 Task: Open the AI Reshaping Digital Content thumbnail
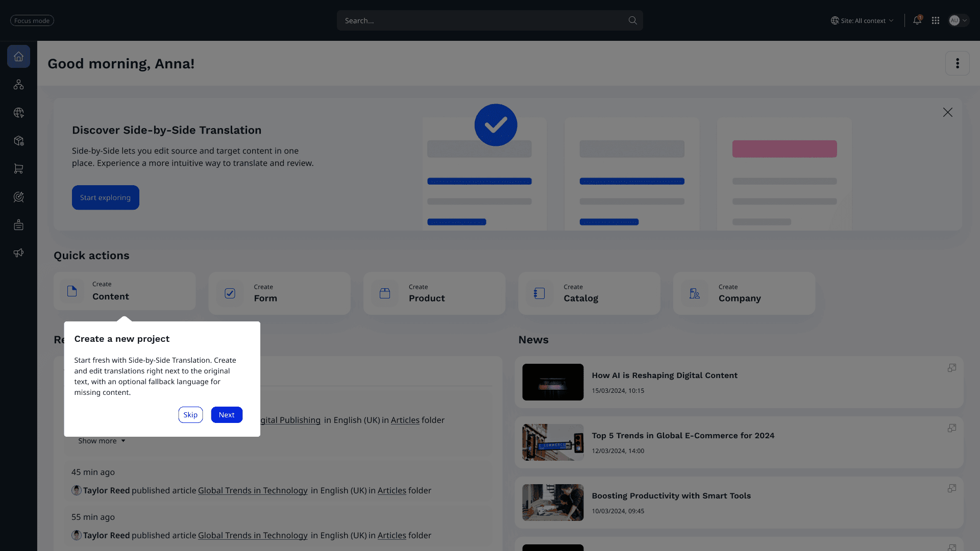click(x=553, y=382)
